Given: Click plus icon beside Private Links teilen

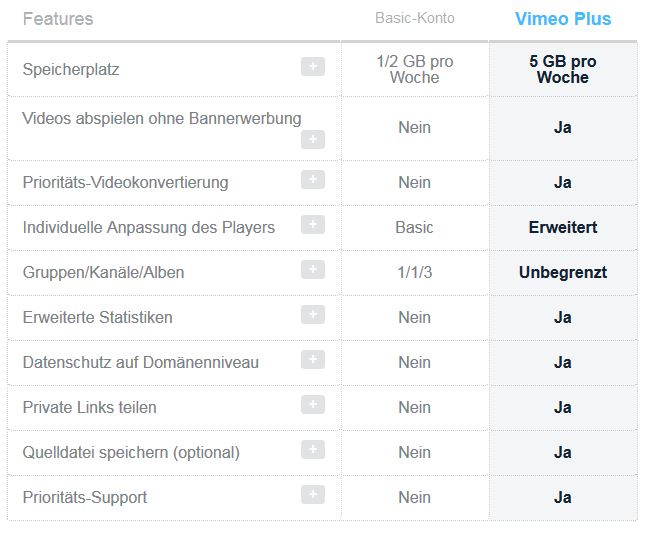Looking at the screenshot, I should 313,405.
